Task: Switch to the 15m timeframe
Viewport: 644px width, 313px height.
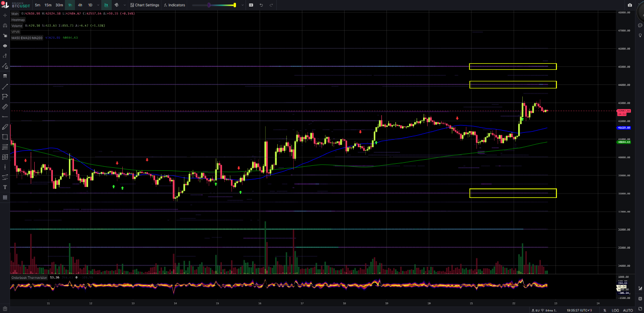Action: point(48,5)
